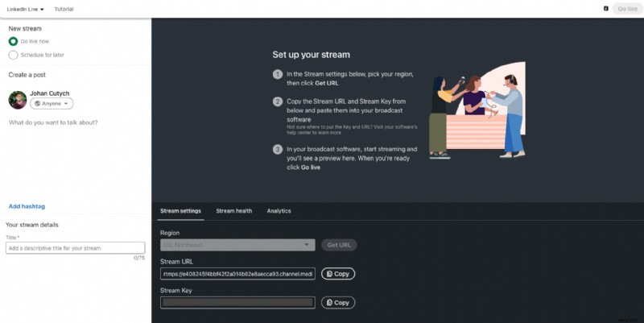Image resolution: width=644 pixels, height=323 pixels.
Task: Click the stream Title input field
Action: pos(75,248)
